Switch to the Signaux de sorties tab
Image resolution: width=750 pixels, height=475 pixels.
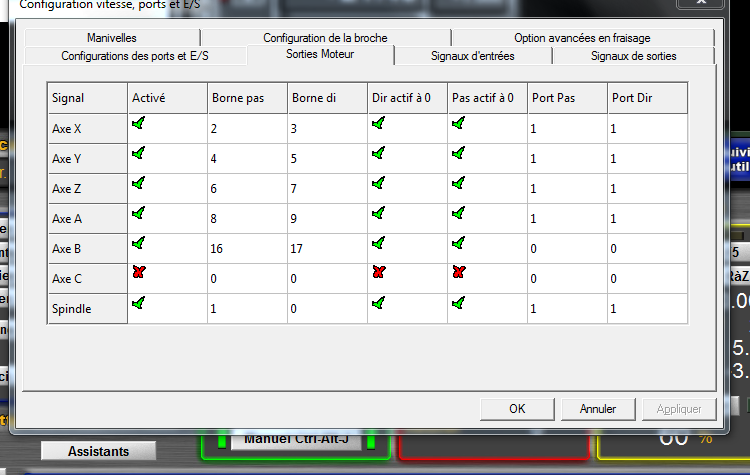633,56
